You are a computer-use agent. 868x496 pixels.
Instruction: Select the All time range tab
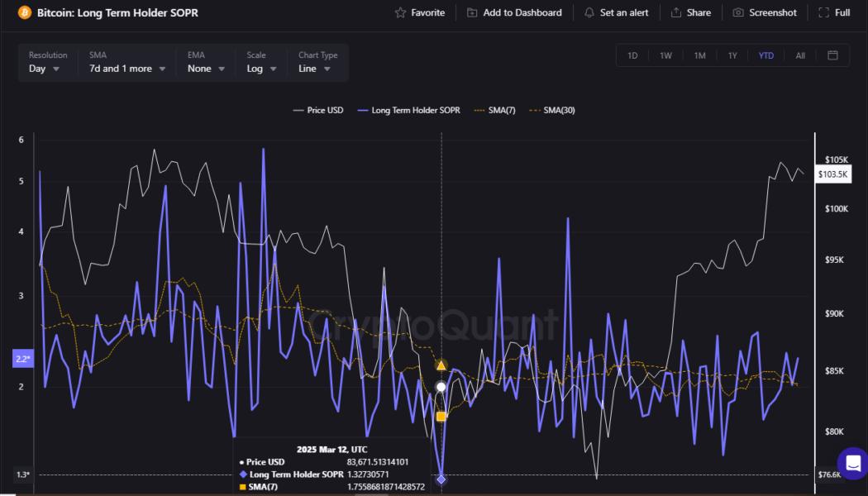click(799, 55)
